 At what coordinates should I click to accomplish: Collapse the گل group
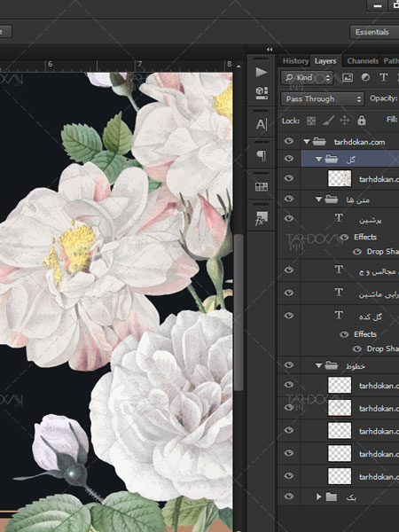point(318,159)
